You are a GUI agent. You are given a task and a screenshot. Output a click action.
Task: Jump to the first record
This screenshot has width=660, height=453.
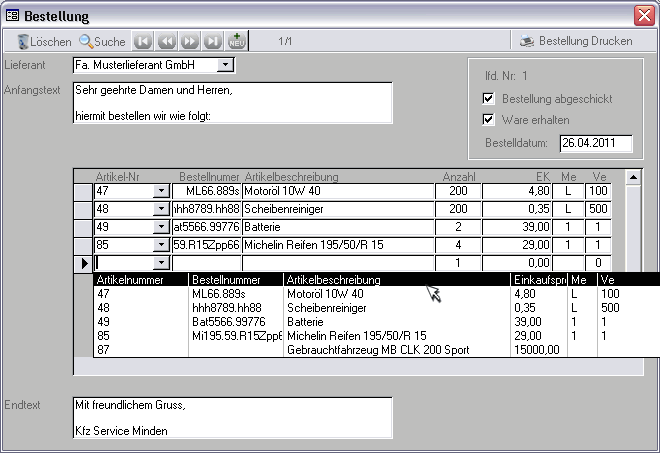[x=143, y=42]
